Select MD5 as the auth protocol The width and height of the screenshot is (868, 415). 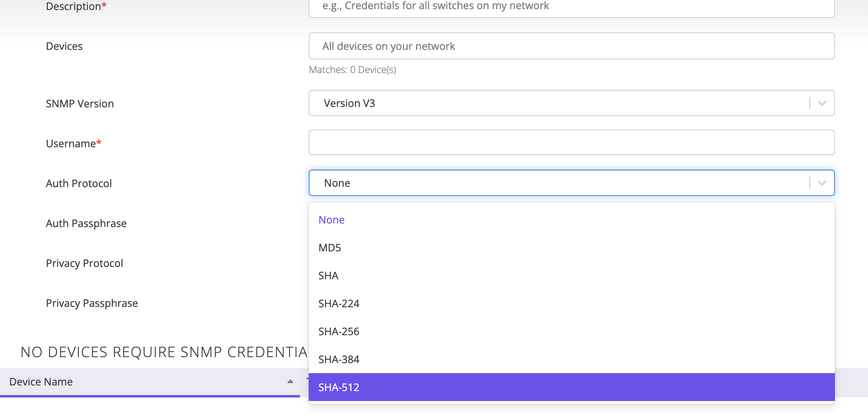[329, 247]
